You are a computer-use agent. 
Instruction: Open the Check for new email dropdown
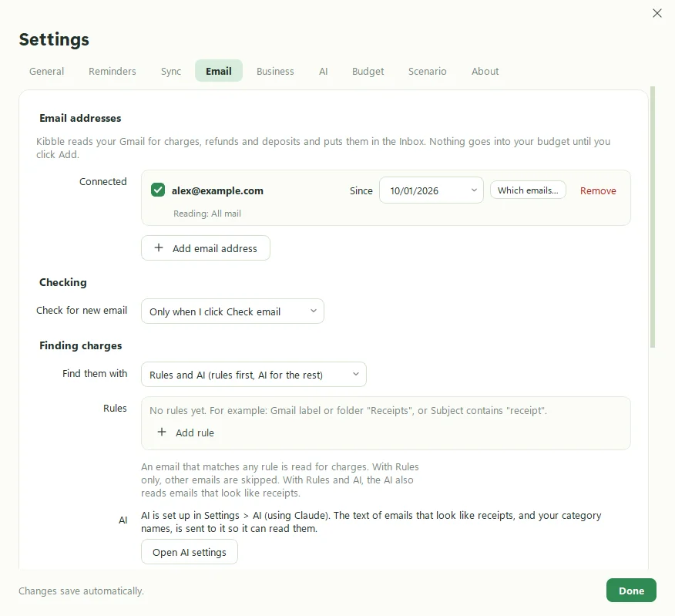tap(233, 311)
